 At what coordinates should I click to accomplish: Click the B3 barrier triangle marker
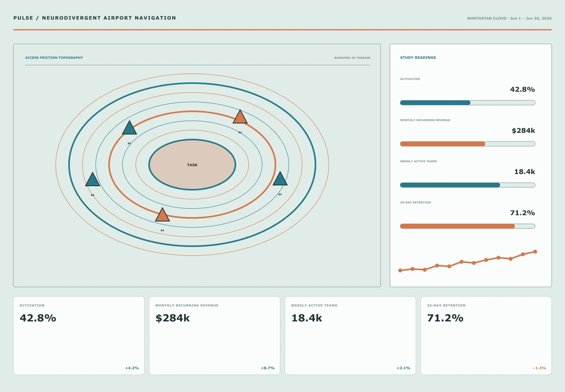tap(280, 180)
